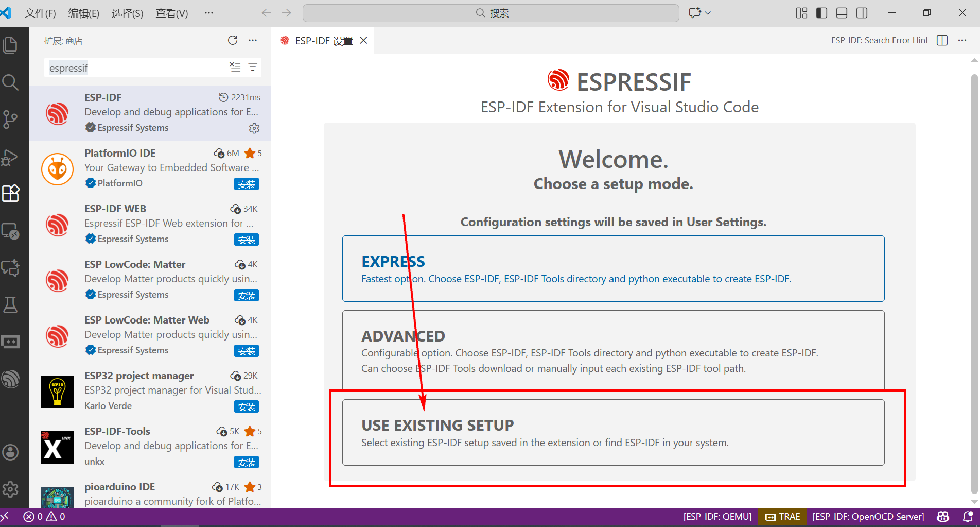The height and width of the screenshot is (527, 980).
Task: Install the PlatformIO IDE extension
Action: 247,184
